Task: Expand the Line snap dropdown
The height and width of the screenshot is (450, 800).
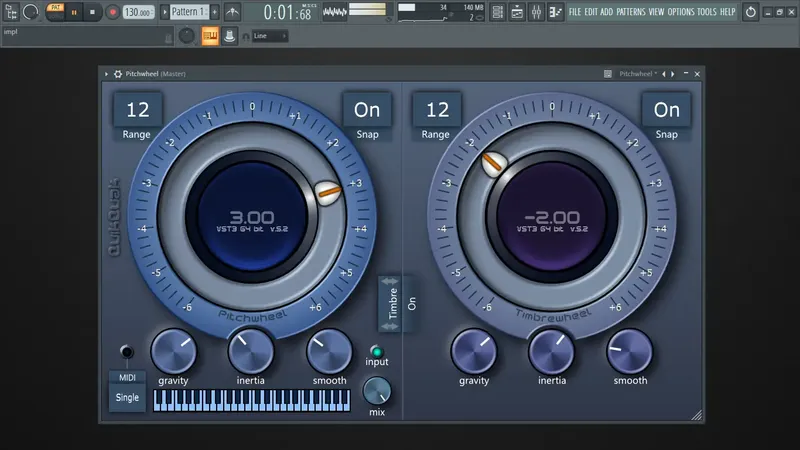Action: tap(270, 36)
